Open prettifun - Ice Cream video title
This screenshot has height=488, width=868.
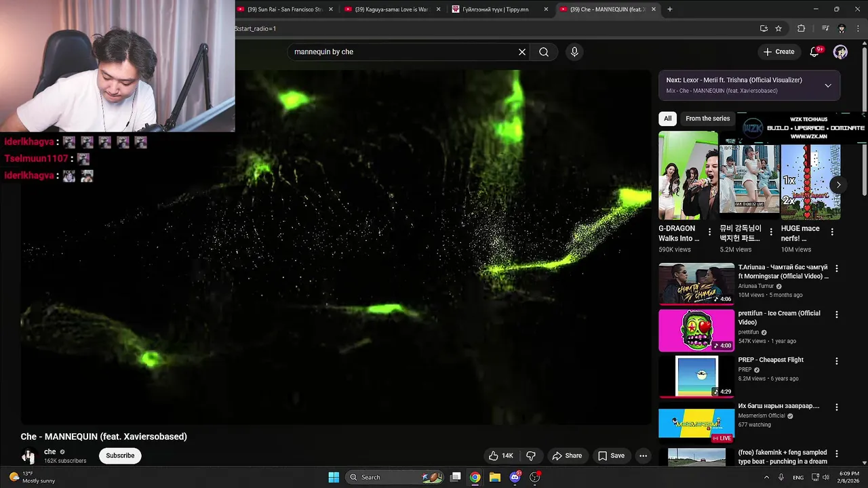click(779, 317)
